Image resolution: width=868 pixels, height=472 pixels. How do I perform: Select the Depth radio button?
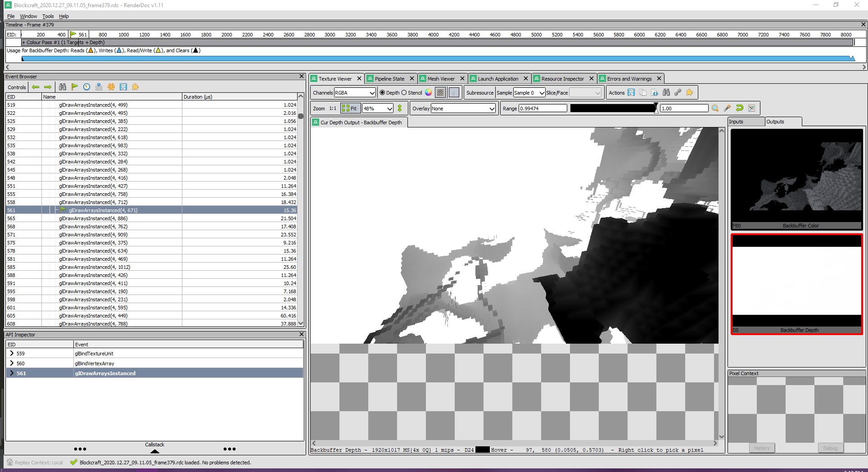[x=383, y=92]
